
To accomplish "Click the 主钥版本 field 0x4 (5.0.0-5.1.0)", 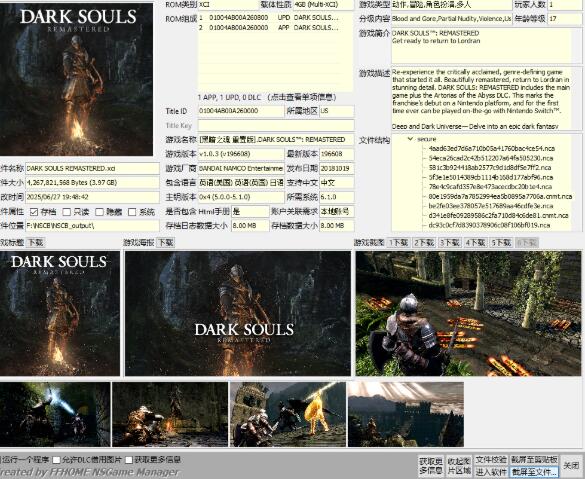I will pos(241,197).
